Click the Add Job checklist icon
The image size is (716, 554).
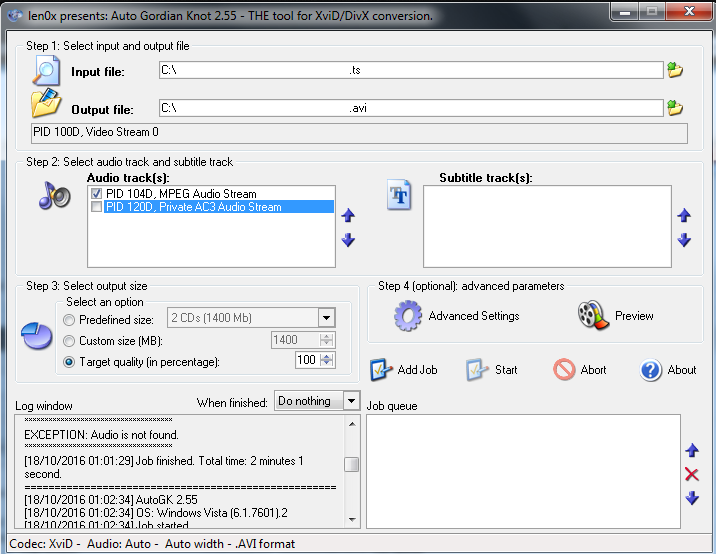coord(381,369)
